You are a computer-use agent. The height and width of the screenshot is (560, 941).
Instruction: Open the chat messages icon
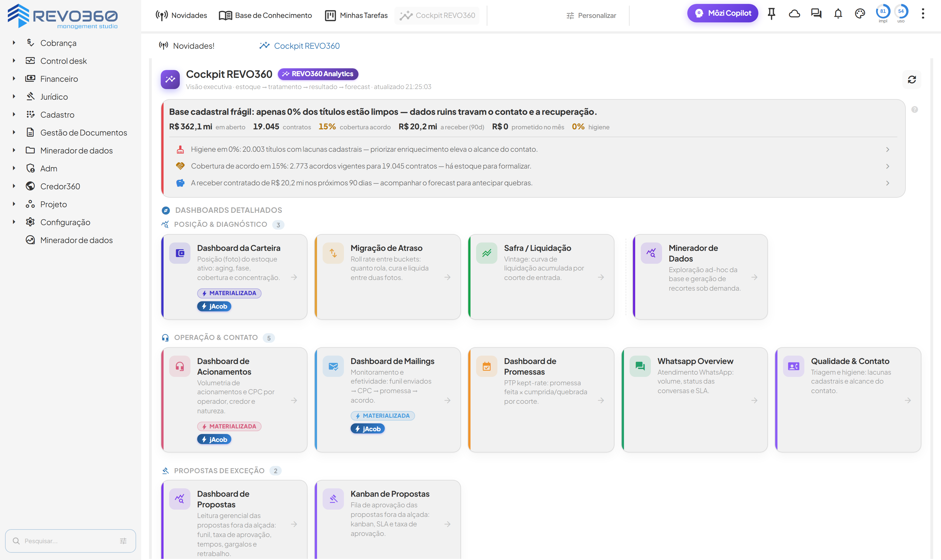pyautogui.click(x=816, y=14)
